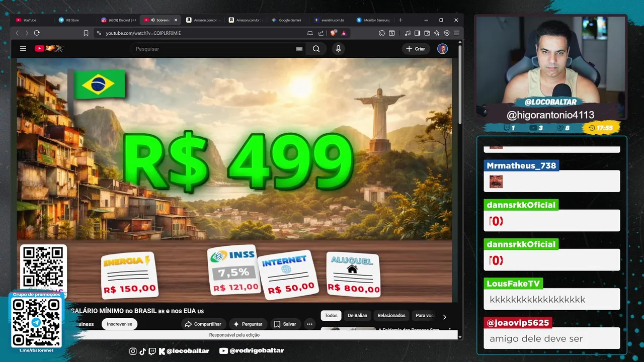The height and width of the screenshot is (362, 644).
Task: Start voice search with the microphone
Action: point(338,49)
